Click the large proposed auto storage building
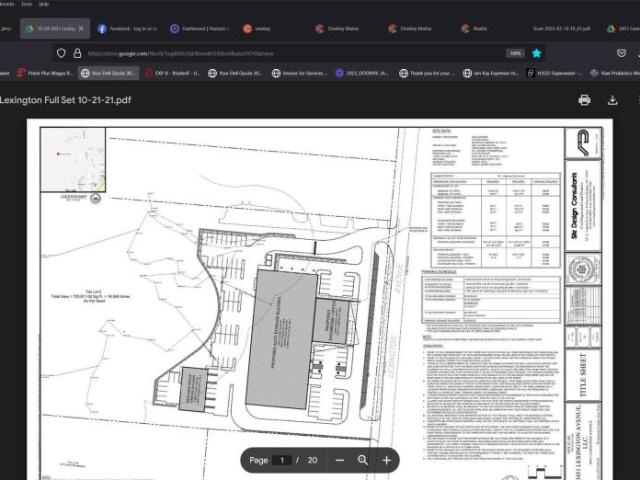640x480 pixels. [282, 339]
